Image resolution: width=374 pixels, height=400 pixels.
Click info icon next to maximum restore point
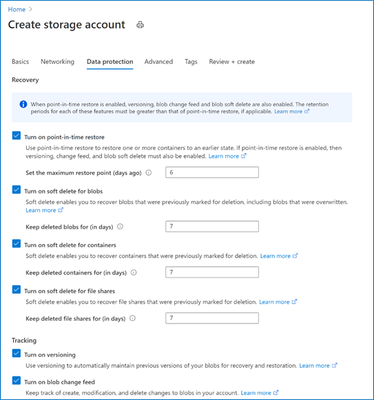(x=149, y=173)
